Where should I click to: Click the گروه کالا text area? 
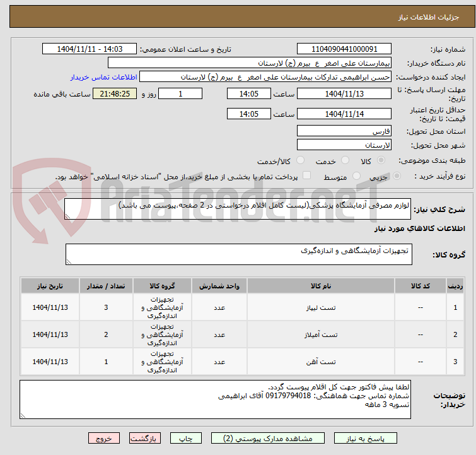pos(238,254)
